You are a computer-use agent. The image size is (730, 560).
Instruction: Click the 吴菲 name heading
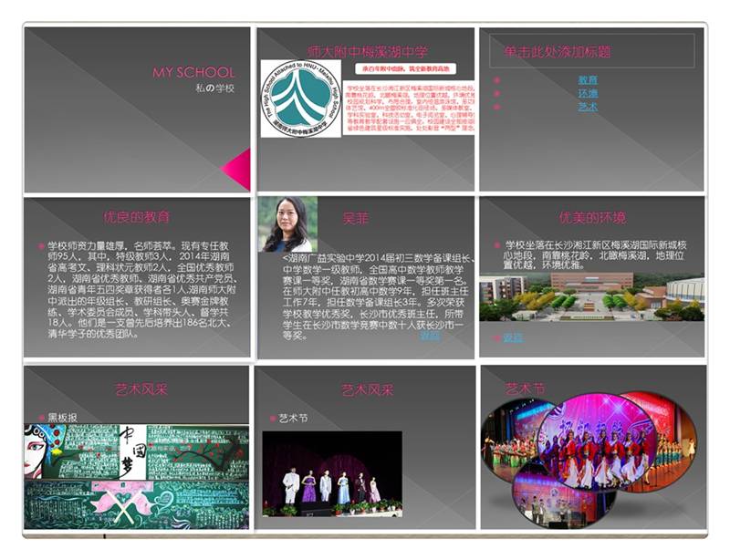355,218
